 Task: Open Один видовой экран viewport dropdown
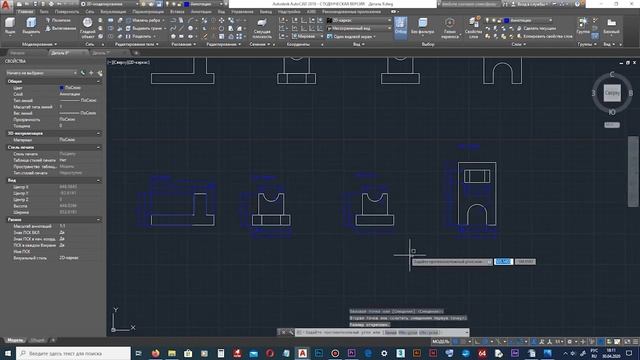351,36
